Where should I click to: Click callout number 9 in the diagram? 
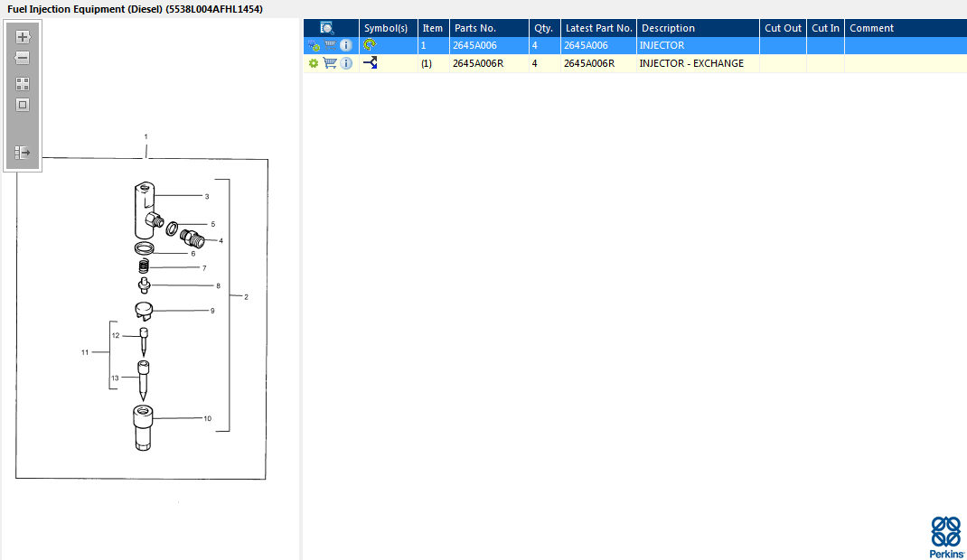pos(212,311)
